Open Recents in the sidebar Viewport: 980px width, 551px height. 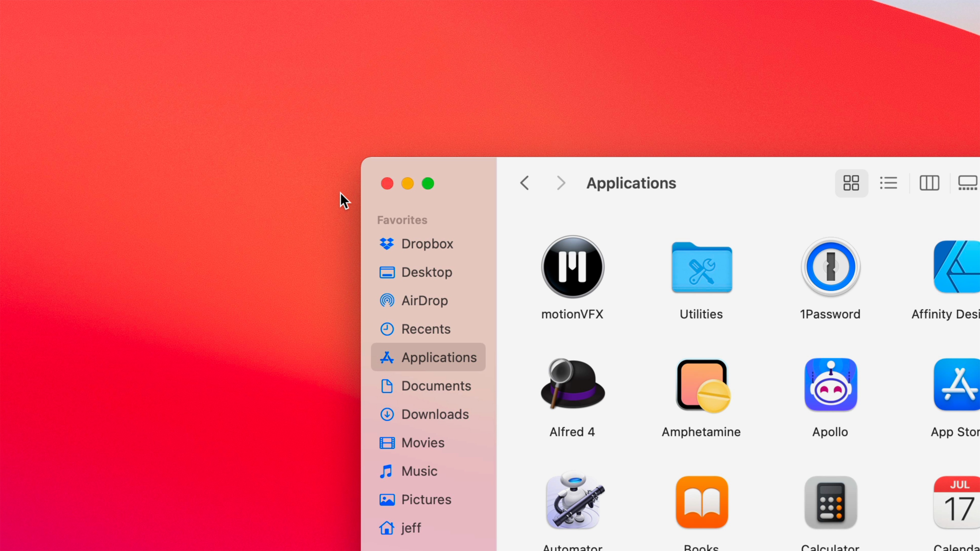[x=428, y=329]
